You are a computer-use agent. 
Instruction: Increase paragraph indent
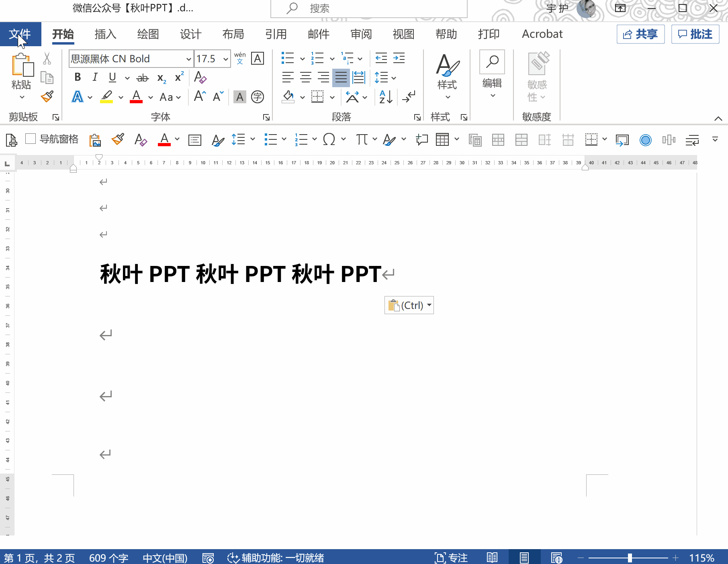[399, 58]
